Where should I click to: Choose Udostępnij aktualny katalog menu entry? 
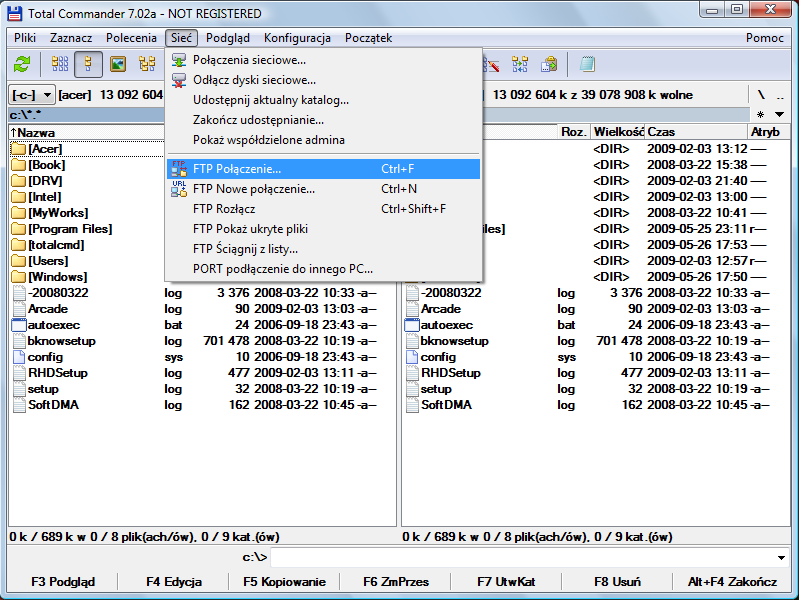tap(323, 100)
